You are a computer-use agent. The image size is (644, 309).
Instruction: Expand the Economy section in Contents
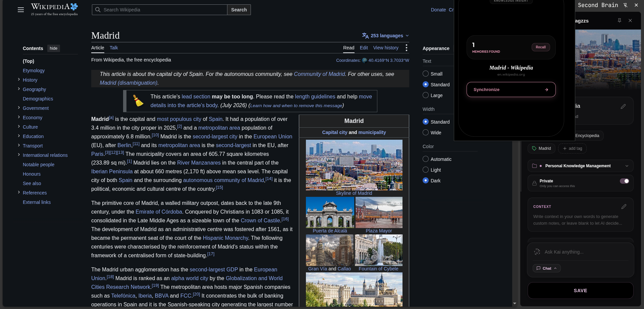19,117
